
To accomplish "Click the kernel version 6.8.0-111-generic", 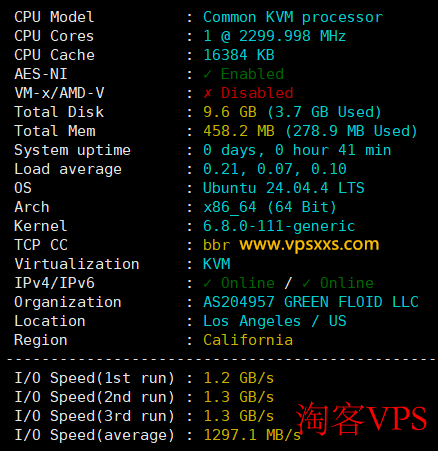I will tap(279, 226).
